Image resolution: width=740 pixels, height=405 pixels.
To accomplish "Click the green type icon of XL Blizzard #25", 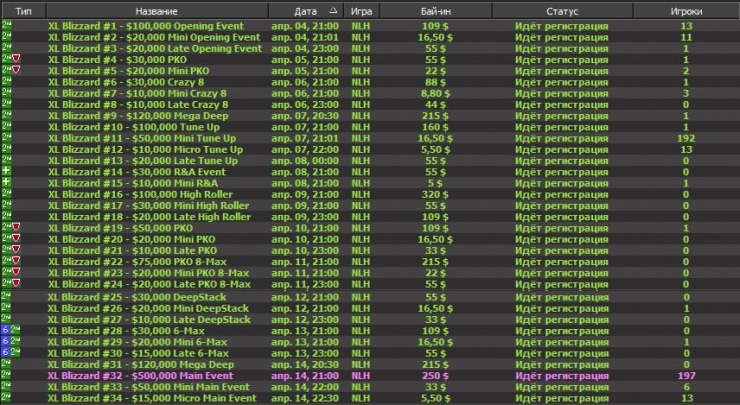I will click(x=6, y=296).
